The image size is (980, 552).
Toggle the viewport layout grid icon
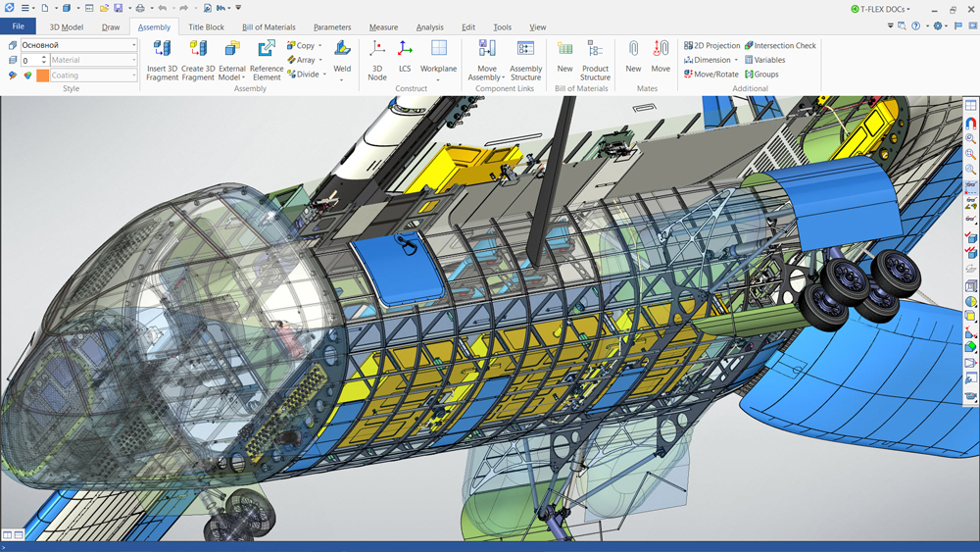tap(970, 106)
